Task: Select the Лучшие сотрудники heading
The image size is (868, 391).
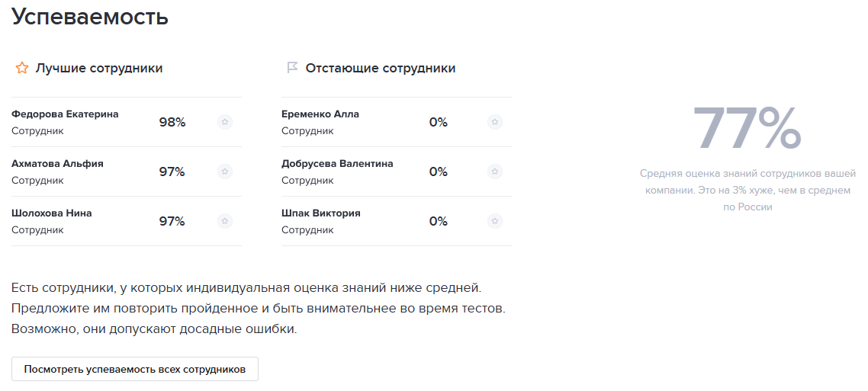Action: click(x=99, y=68)
